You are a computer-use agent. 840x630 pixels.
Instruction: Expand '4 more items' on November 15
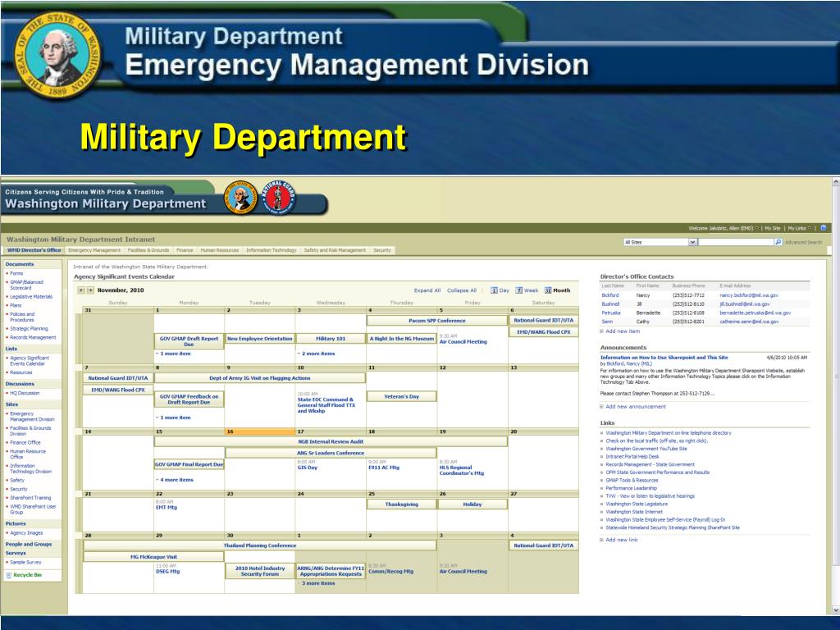tap(176, 480)
